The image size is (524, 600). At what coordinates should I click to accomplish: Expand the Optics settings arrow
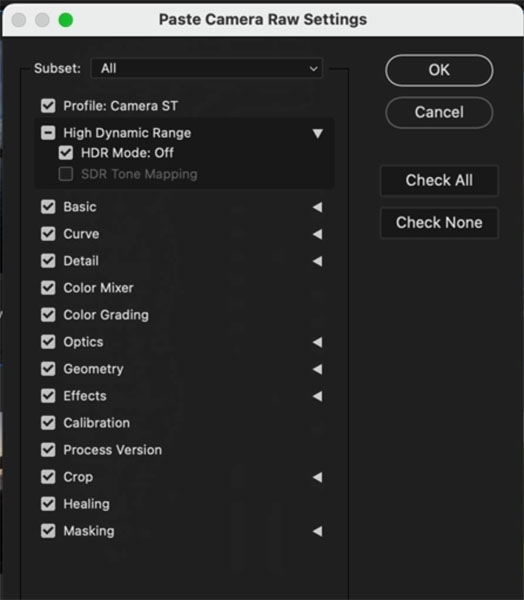317,342
